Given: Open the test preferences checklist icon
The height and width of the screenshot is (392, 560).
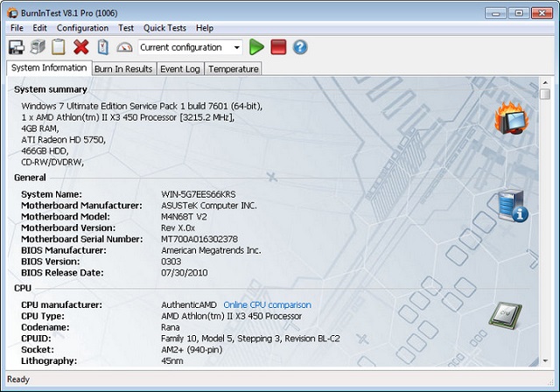Looking at the screenshot, I should click(103, 47).
